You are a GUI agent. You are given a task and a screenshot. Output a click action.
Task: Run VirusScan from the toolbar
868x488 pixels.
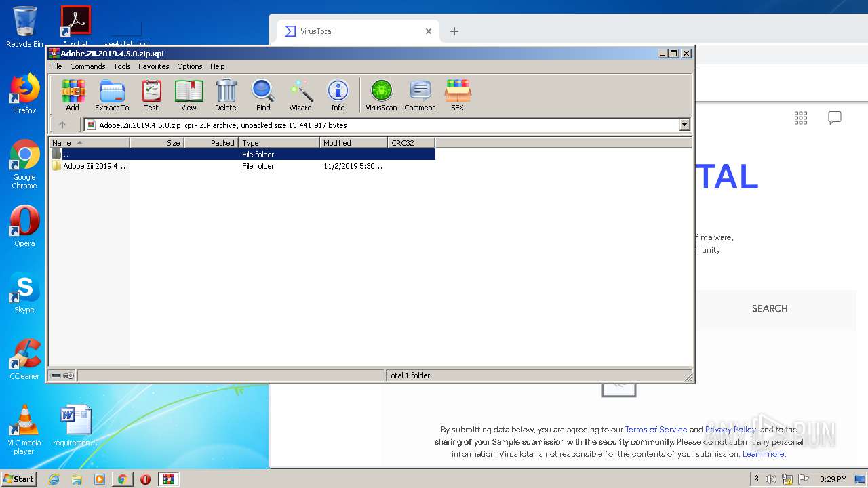point(381,95)
